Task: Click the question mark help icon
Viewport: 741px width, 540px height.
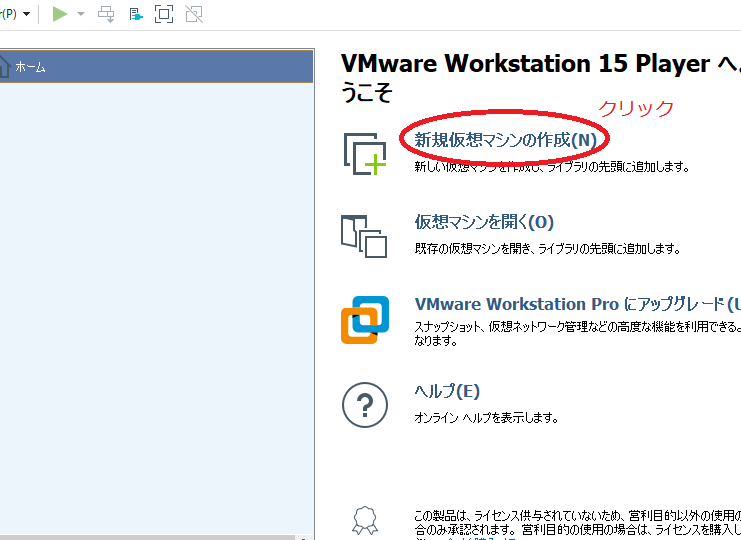Action: [x=365, y=405]
